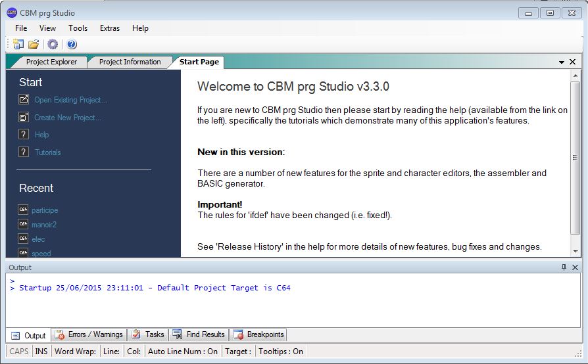Click the C64 icon beside manoir2
The width and height of the screenshot is (588, 364).
[23, 224]
